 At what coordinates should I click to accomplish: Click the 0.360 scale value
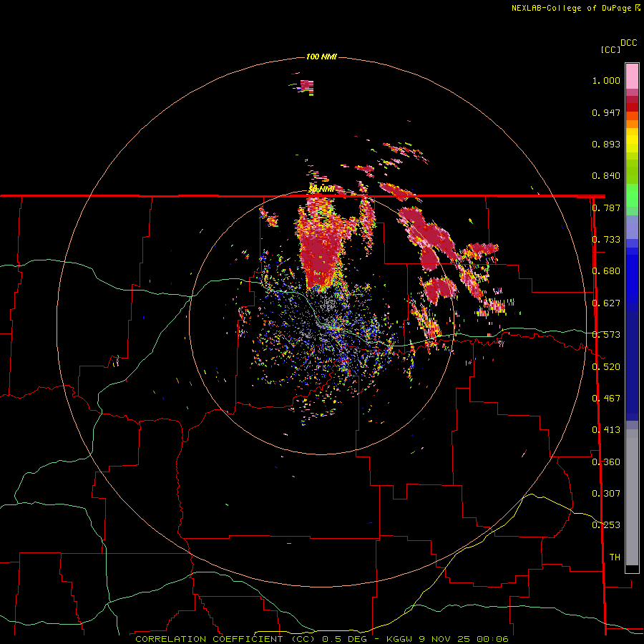pos(606,462)
